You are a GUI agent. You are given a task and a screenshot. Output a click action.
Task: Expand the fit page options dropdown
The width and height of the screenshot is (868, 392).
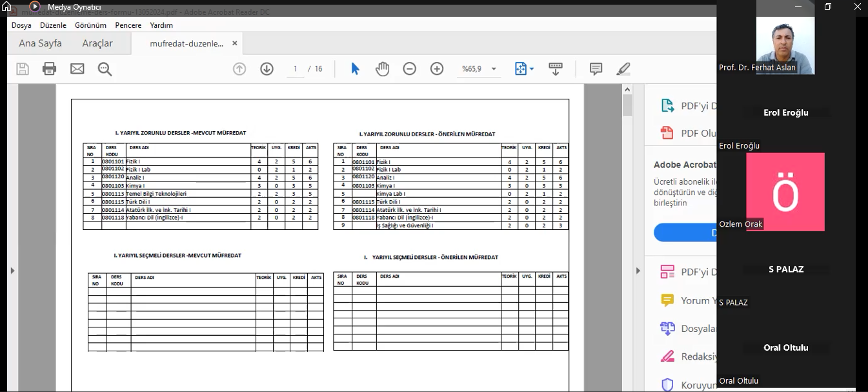coord(532,69)
